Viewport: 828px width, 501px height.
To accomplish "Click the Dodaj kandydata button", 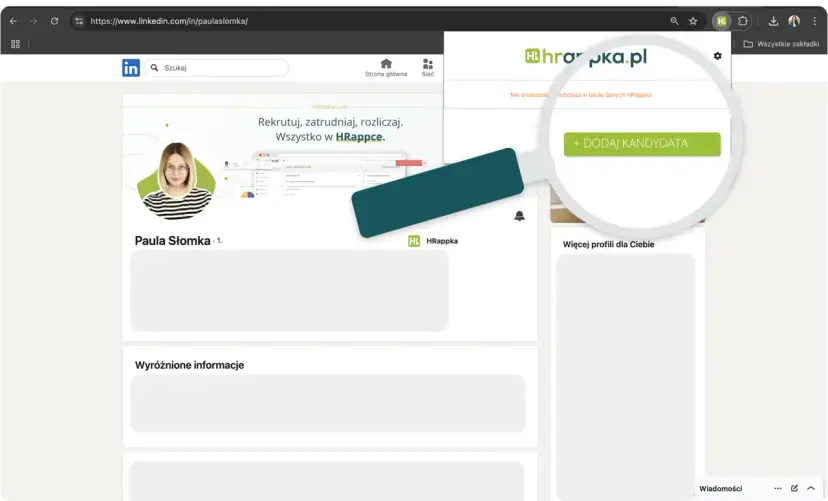I will point(642,144).
